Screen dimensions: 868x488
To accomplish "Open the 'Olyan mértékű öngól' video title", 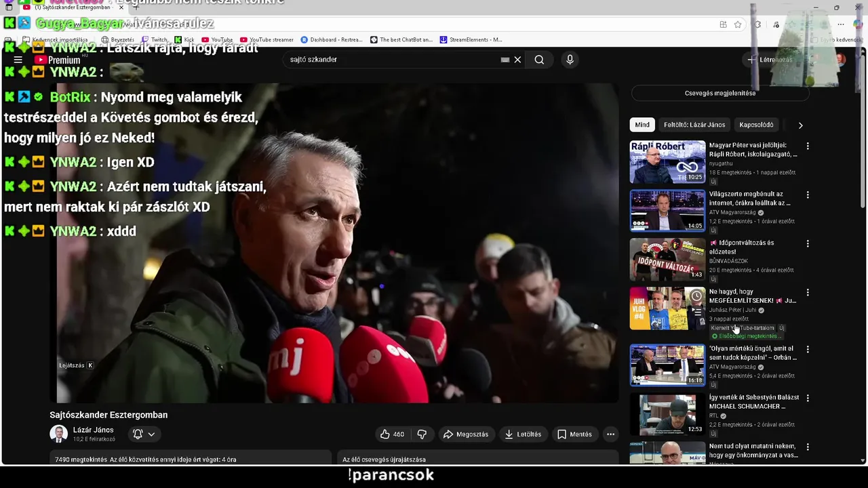I will coord(753,353).
